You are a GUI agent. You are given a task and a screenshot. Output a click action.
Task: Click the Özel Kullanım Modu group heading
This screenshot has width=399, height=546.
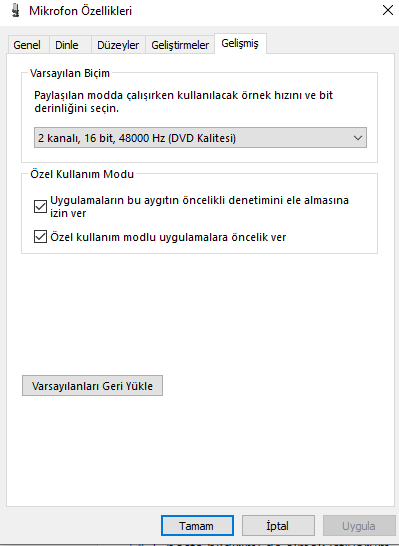pos(82,174)
